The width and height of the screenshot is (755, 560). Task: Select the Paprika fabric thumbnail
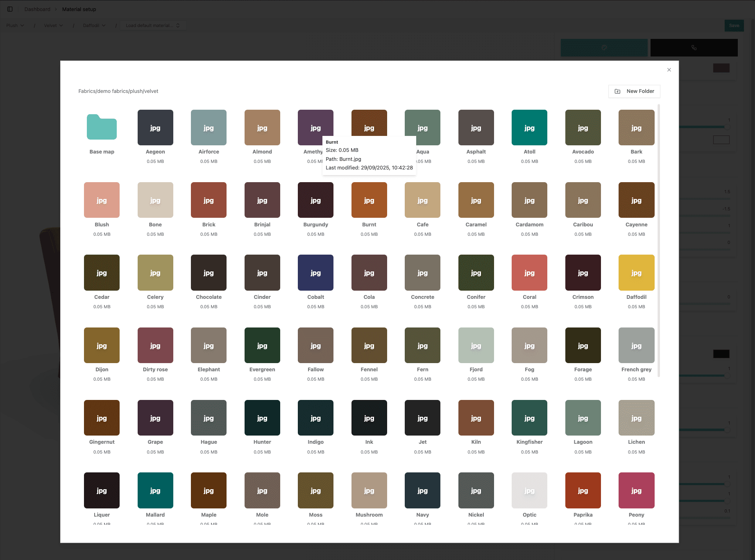pos(583,490)
